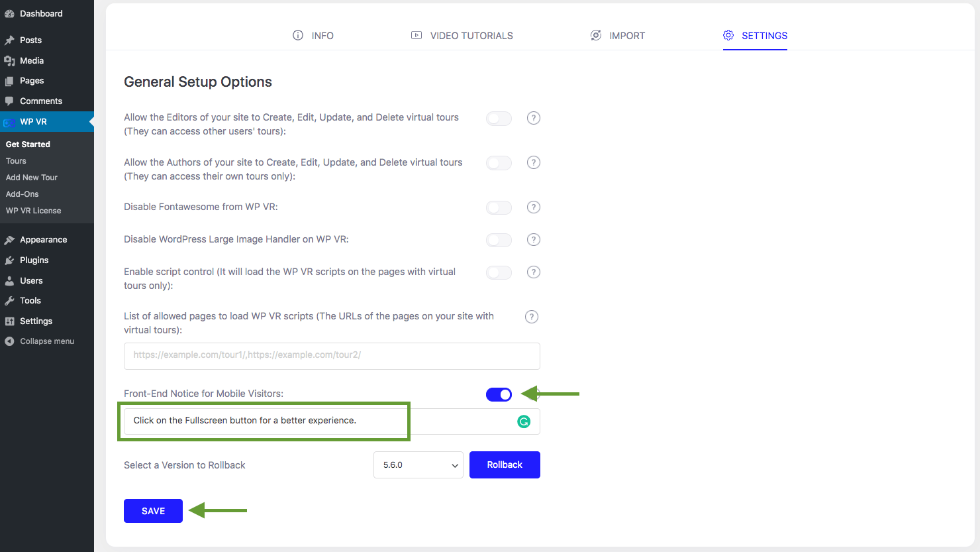
Task: Open help tooltip for Editors permission
Action: pos(534,118)
